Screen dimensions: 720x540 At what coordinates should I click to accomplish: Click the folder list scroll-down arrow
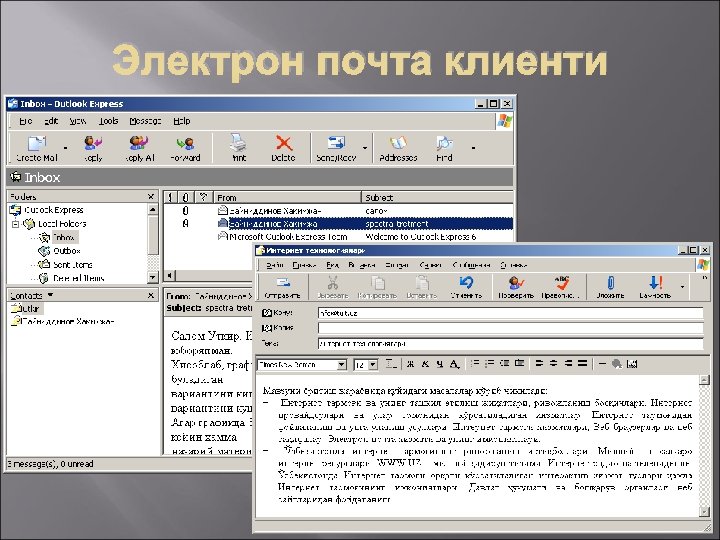(153, 277)
